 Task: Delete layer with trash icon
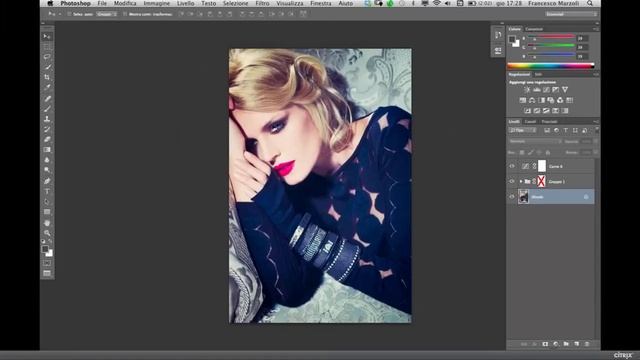pyautogui.click(x=587, y=344)
